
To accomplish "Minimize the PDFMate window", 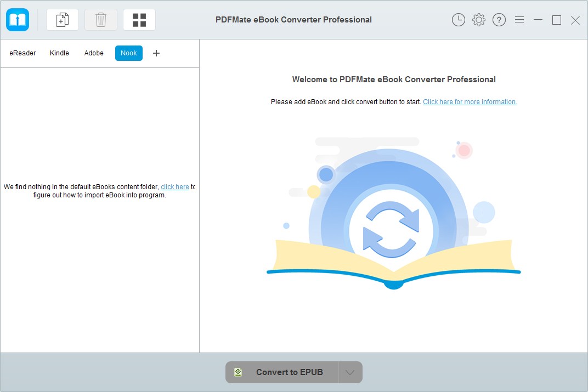I will pos(538,20).
